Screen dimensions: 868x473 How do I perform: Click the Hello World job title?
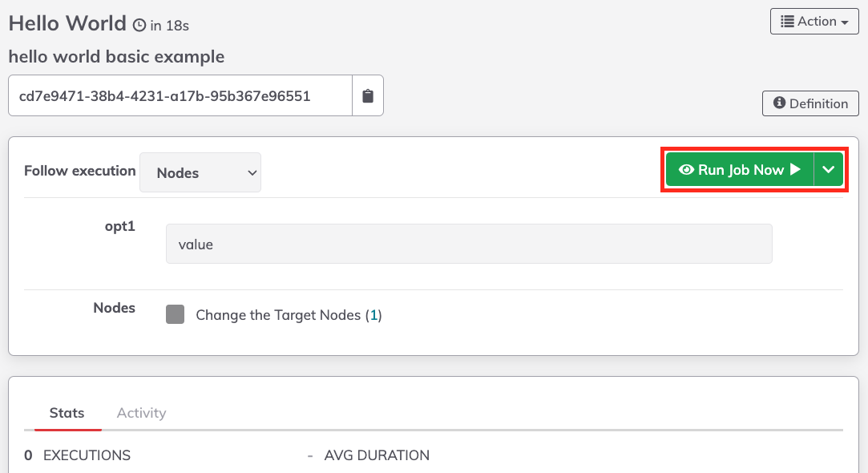coord(67,24)
